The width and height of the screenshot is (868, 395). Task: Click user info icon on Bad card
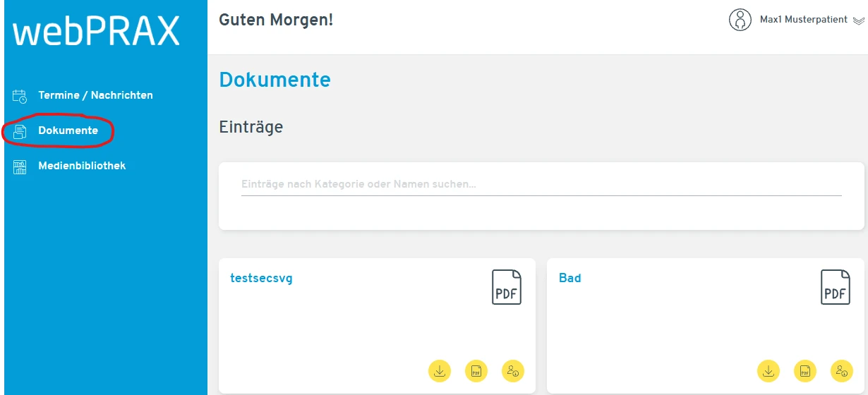[x=842, y=370]
